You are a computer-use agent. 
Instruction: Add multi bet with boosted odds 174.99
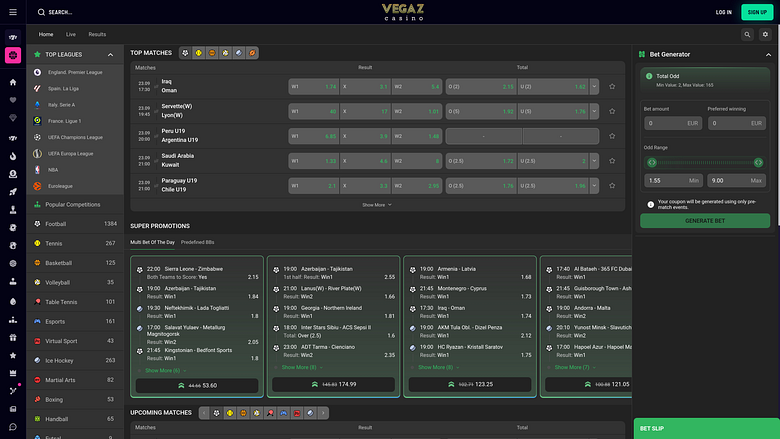[x=333, y=384]
